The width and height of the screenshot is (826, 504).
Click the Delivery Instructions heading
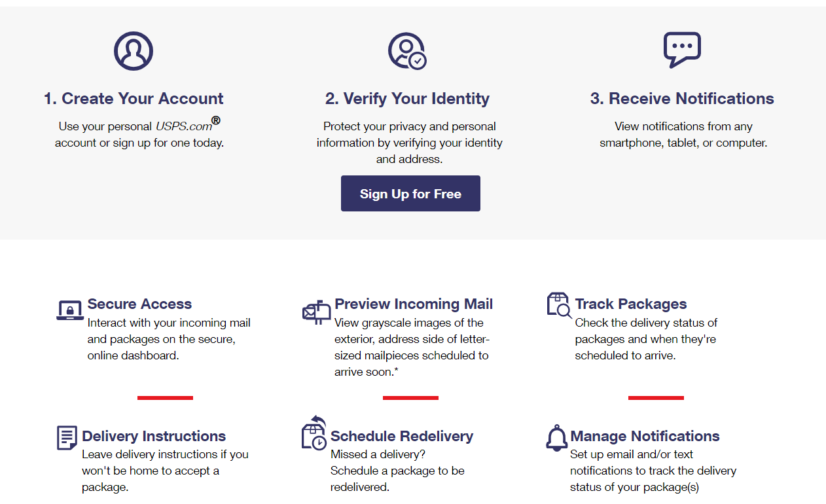point(153,436)
